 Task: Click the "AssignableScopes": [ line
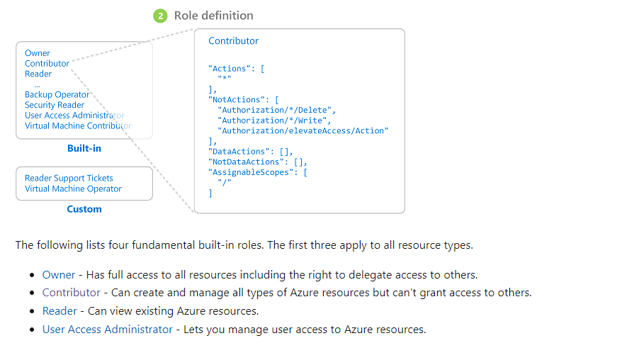[257, 172]
